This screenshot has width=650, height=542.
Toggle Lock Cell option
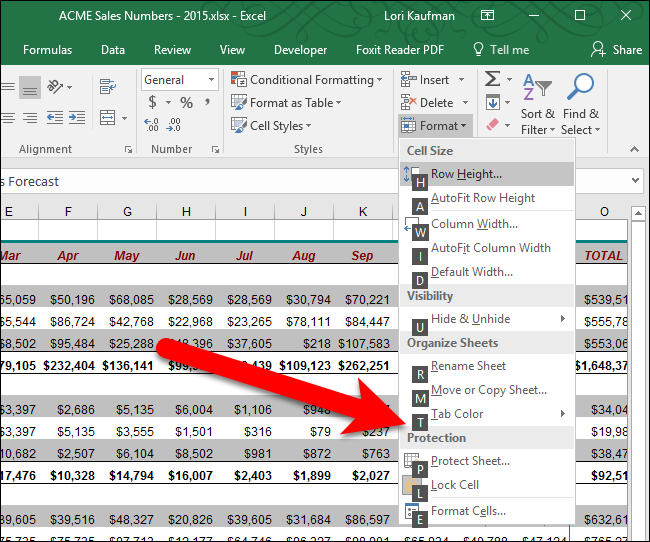pos(454,485)
